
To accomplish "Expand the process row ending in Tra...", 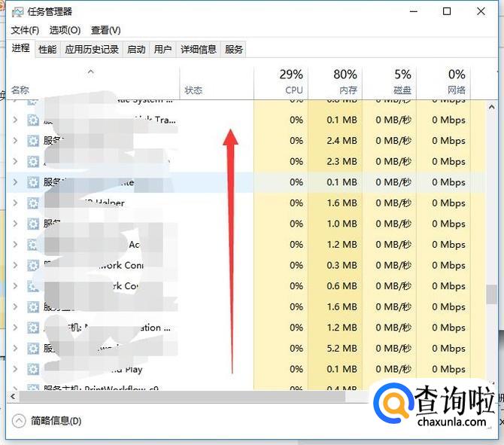I will [x=15, y=120].
